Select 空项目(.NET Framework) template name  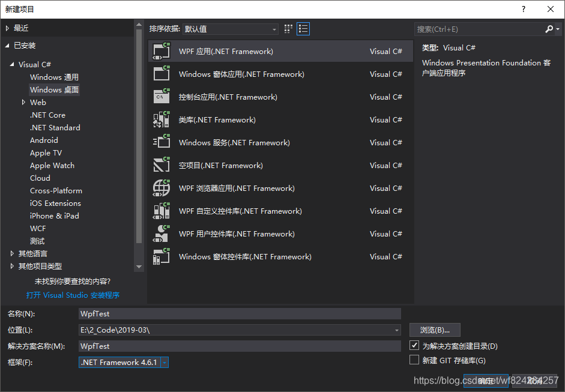221,165
